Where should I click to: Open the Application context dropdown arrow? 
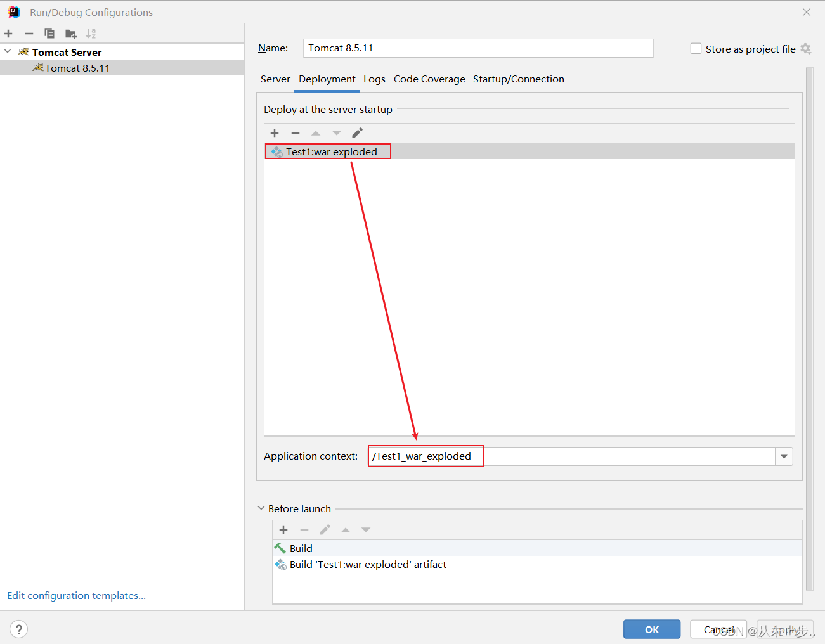(x=784, y=456)
